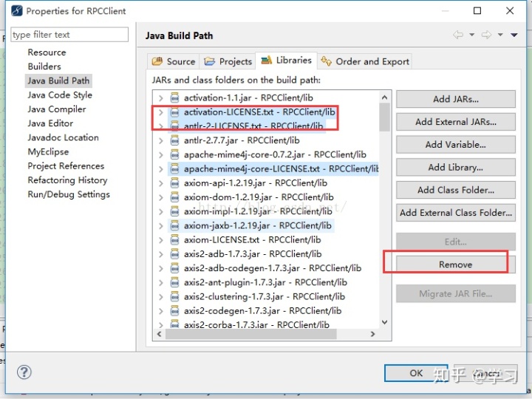Select Builders in the properties list
The height and width of the screenshot is (399, 532).
click(44, 66)
